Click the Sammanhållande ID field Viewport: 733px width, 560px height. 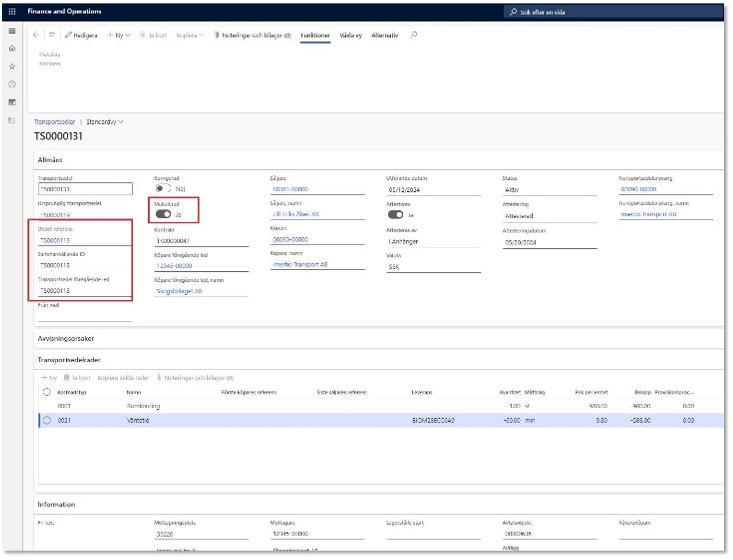point(85,266)
